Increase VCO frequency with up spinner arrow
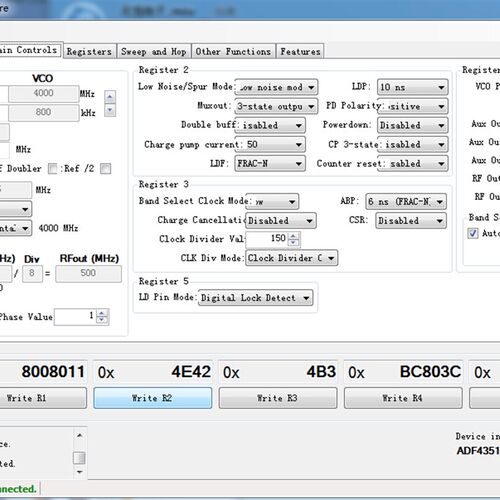The height and width of the screenshot is (500, 500). click(x=110, y=97)
